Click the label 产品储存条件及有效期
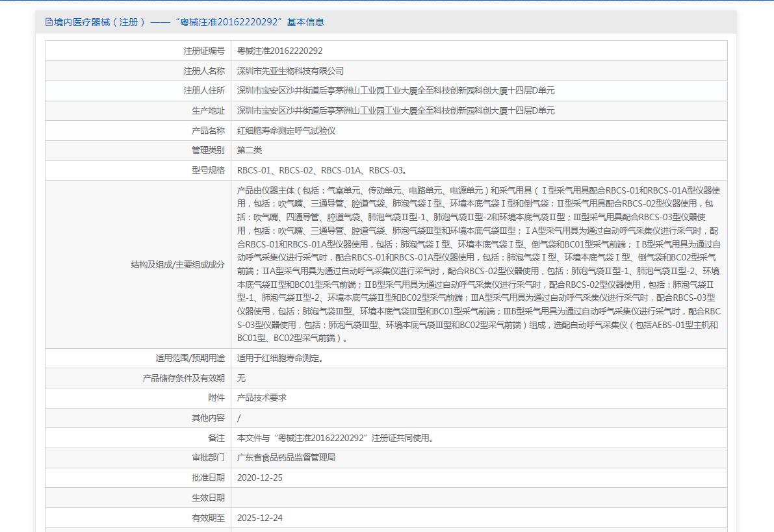Image resolution: width=774 pixels, height=532 pixels. [184, 379]
